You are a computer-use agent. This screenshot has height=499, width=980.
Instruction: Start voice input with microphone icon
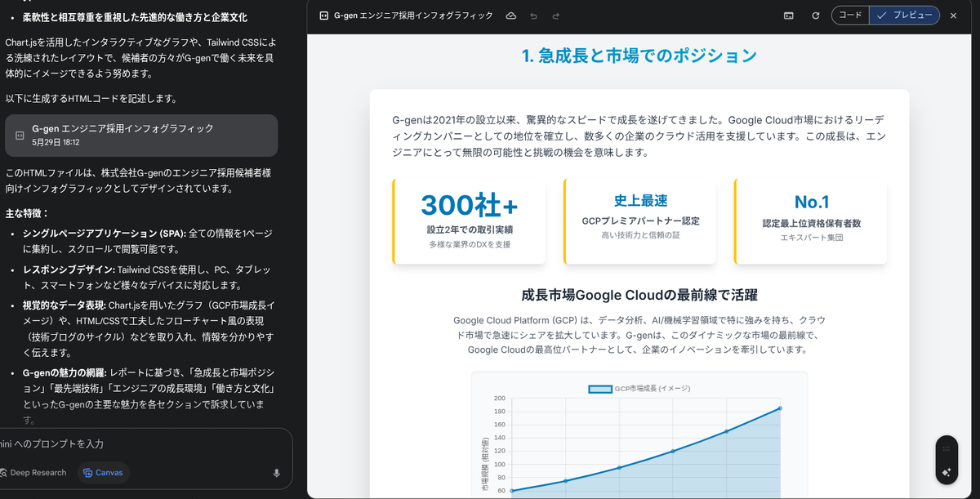pos(277,473)
